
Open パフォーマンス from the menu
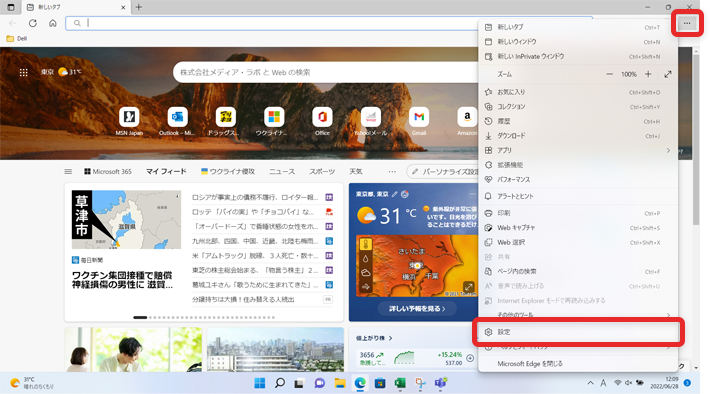(578, 179)
